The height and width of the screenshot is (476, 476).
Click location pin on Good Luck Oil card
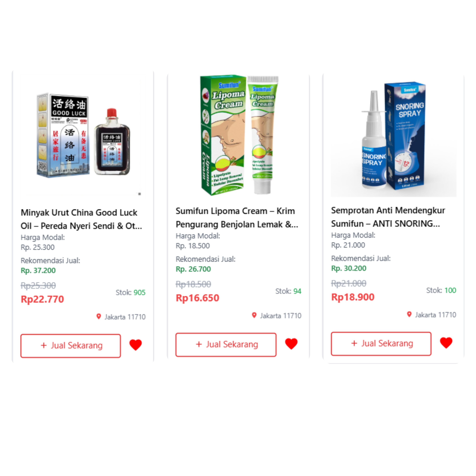pos(99,316)
